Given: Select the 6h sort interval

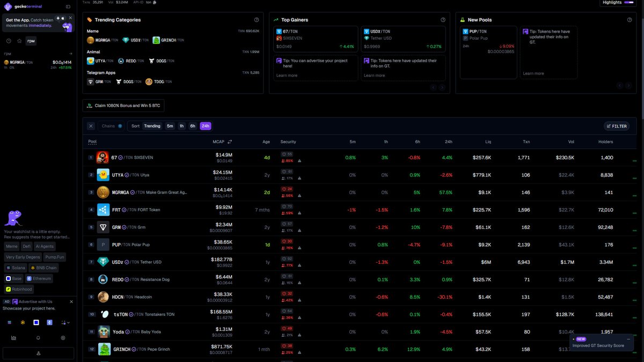Looking at the screenshot, I should 193,126.
